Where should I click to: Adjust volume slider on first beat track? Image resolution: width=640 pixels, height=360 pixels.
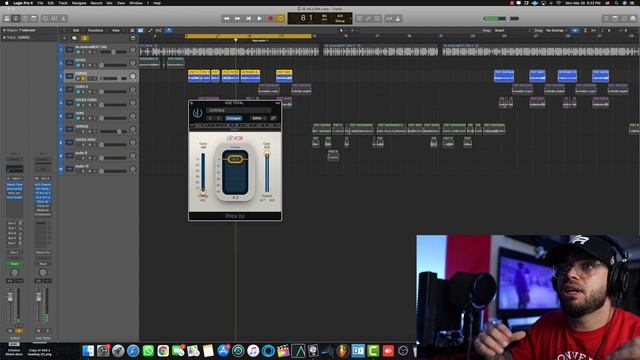point(113,52)
